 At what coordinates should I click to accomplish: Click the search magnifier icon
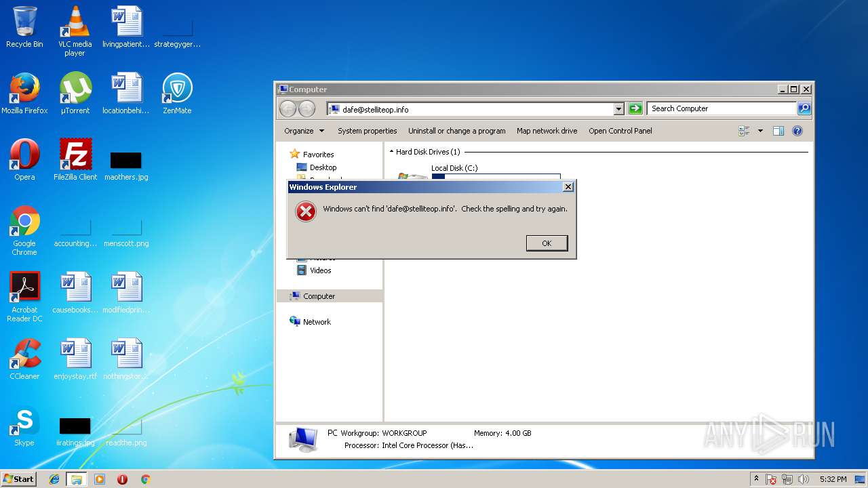[x=804, y=108]
